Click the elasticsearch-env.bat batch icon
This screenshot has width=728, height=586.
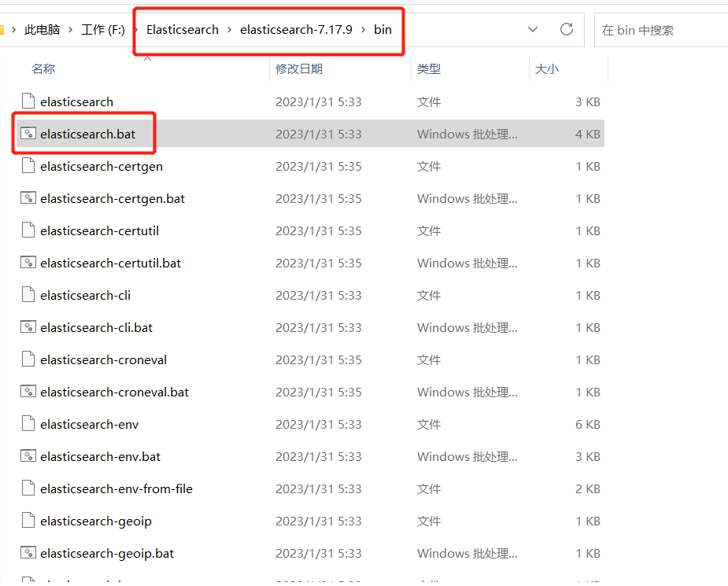click(28, 456)
